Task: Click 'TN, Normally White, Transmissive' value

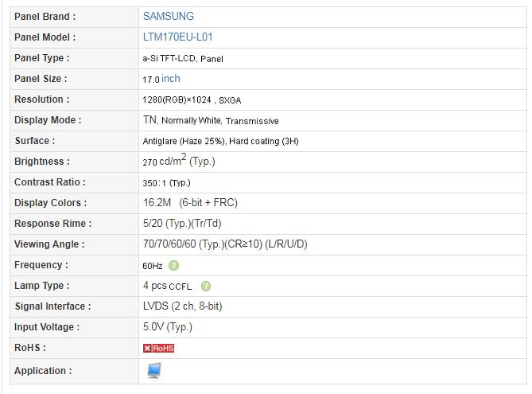Action: click(x=211, y=120)
